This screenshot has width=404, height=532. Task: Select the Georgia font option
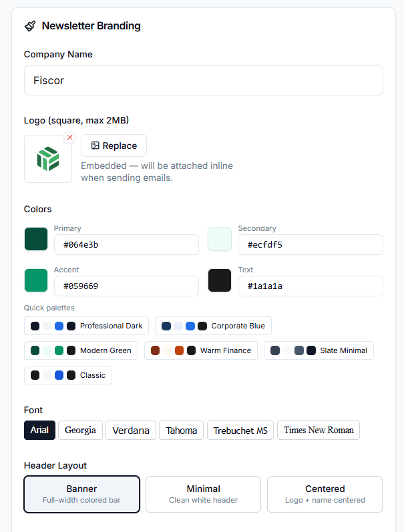click(80, 431)
